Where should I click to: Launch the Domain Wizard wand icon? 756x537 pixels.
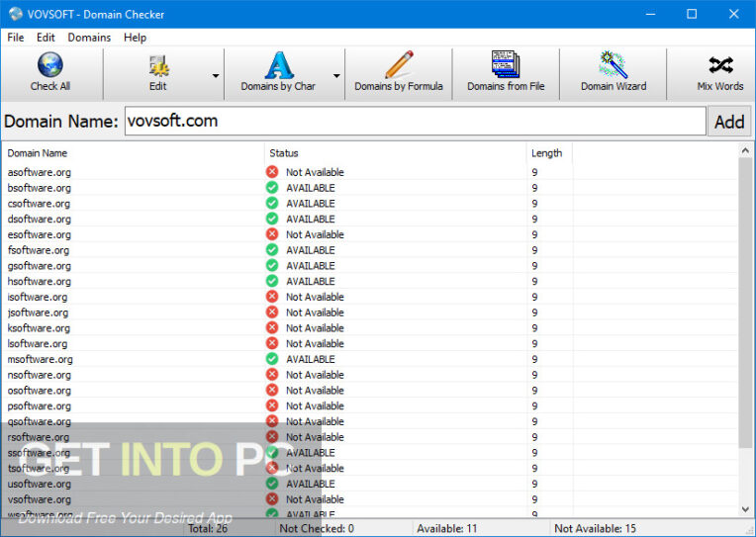pos(614,64)
